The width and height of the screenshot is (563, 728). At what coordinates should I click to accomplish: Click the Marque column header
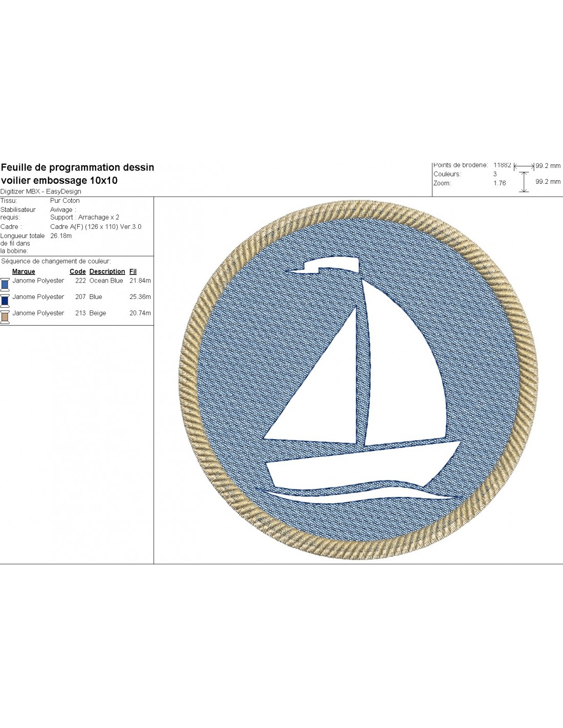coord(24,271)
